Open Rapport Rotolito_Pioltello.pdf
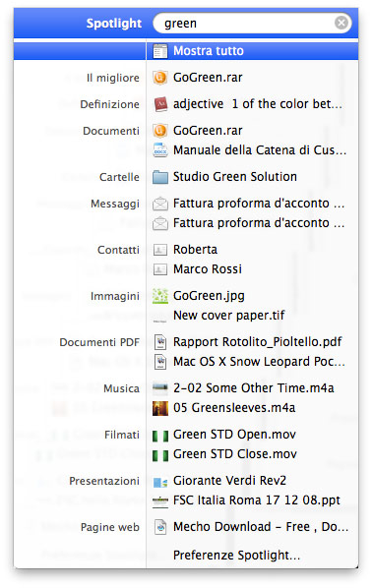The height and width of the screenshot is (588, 372). click(x=258, y=342)
